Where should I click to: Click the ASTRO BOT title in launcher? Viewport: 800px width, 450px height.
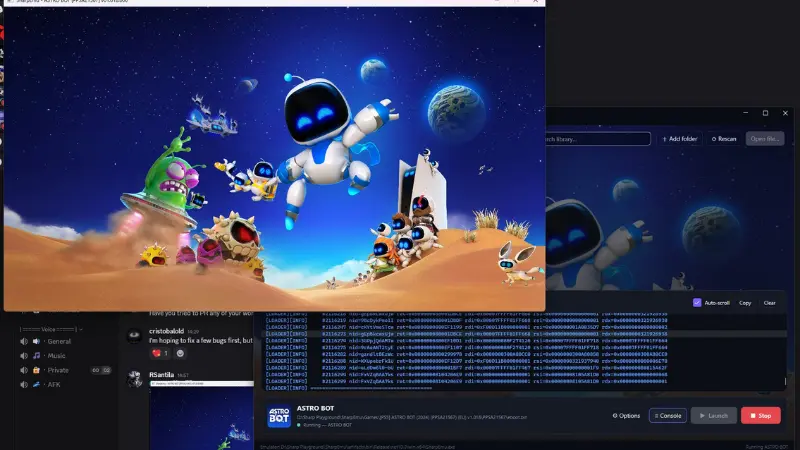coord(315,408)
